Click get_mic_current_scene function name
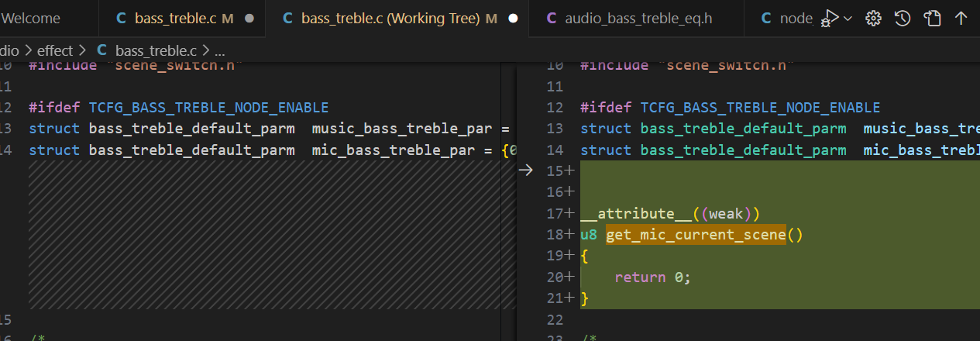The height and width of the screenshot is (341, 980). coord(696,234)
